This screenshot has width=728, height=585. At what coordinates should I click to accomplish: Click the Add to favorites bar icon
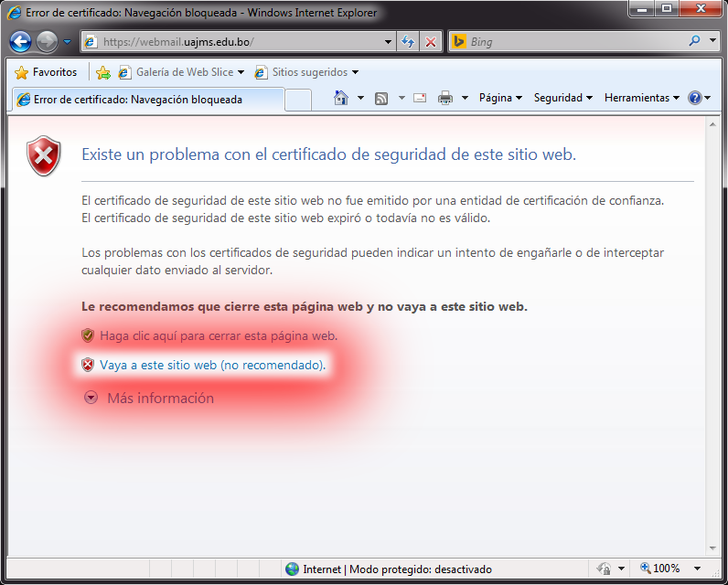[103, 72]
